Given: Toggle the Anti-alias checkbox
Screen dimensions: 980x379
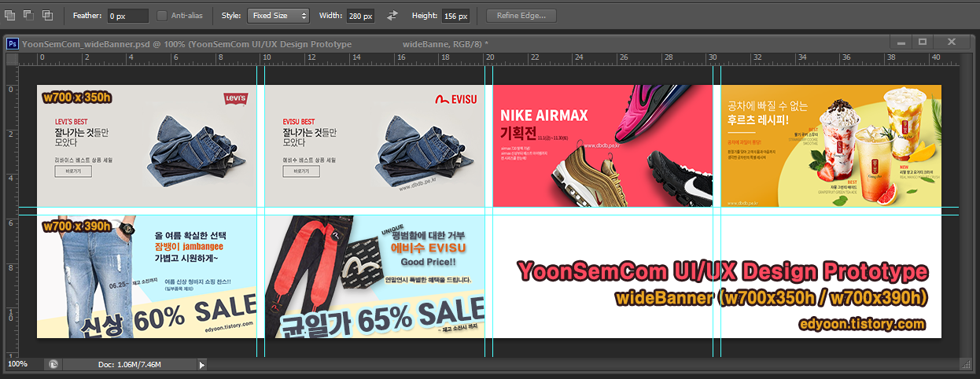Looking at the screenshot, I should point(162,15).
